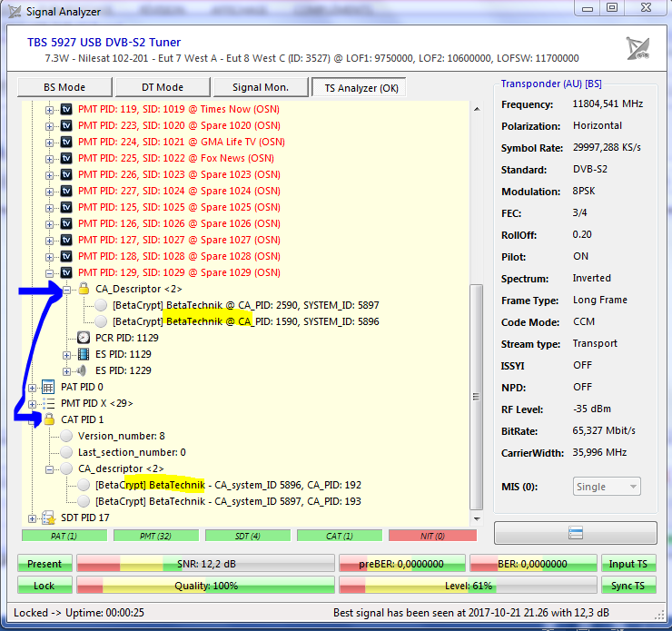
Task: Click the lock icon beside CAT PID 1
Action: [x=49, y=419]
